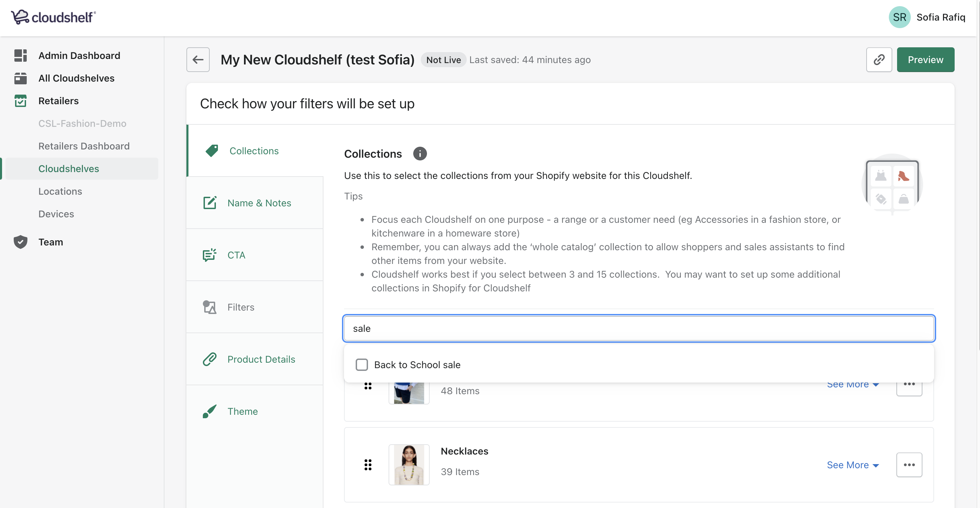Click the '39 Items' count text
The image size is (980, 508).
pos(460,471)
